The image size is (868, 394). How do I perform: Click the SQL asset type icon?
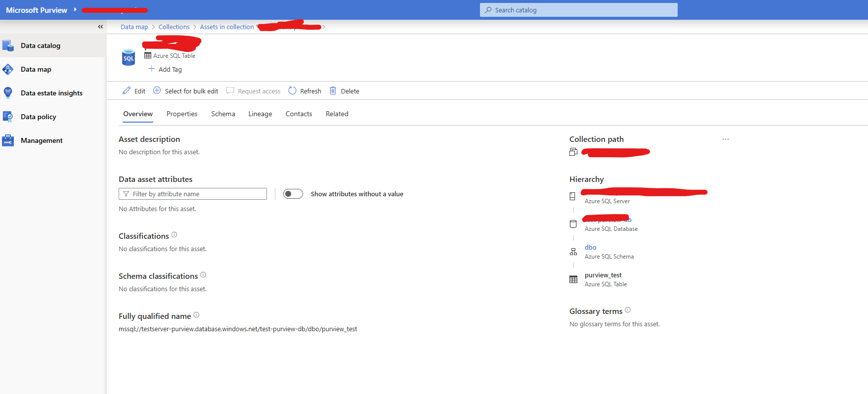[x=129, y=57]
